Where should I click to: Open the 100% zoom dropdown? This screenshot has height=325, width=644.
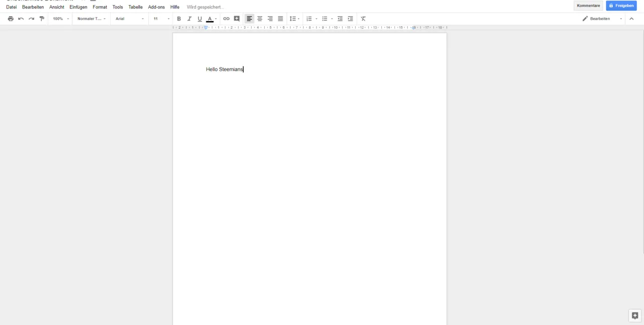coord(61,19)
